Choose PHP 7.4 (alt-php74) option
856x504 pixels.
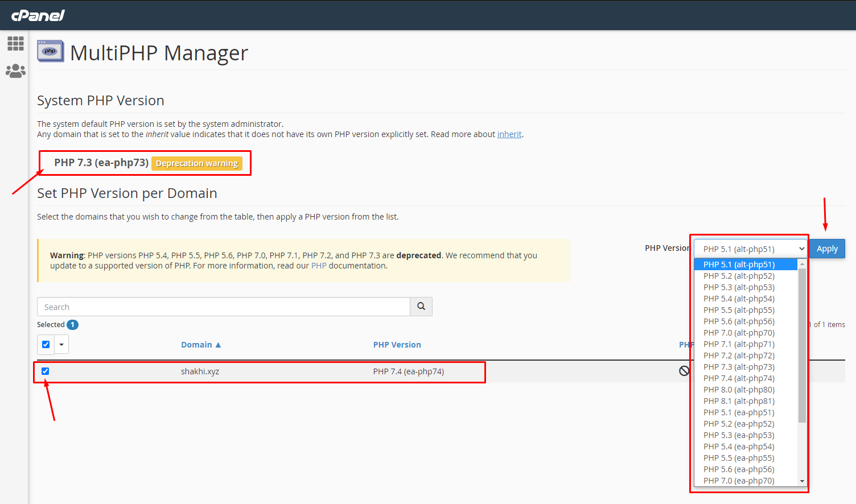[x=739, y=378]
